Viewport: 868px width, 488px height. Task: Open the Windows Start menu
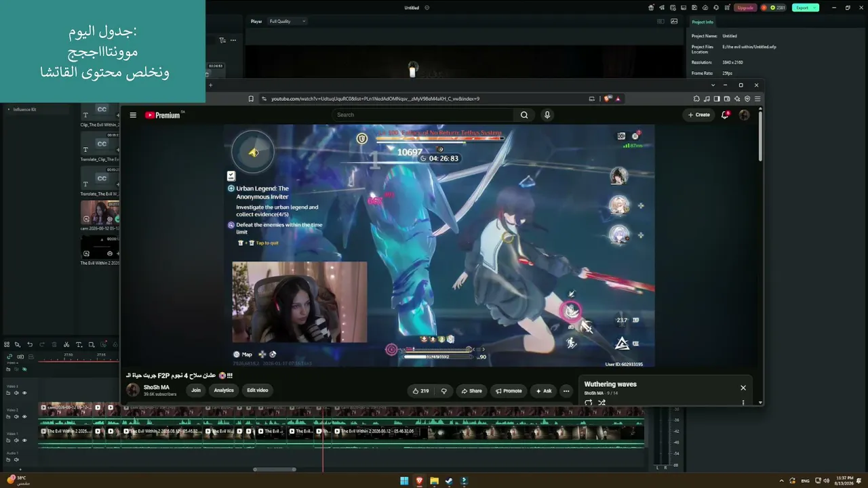[x=404, y=481]
